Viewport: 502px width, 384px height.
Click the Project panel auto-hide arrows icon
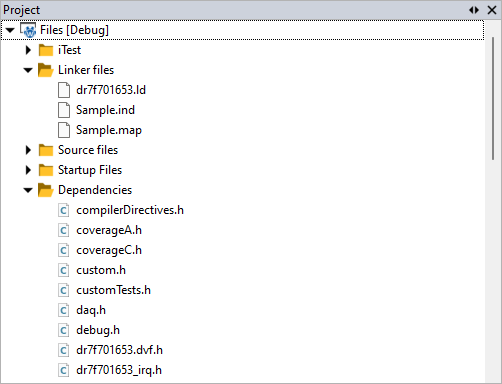point(474,10)
